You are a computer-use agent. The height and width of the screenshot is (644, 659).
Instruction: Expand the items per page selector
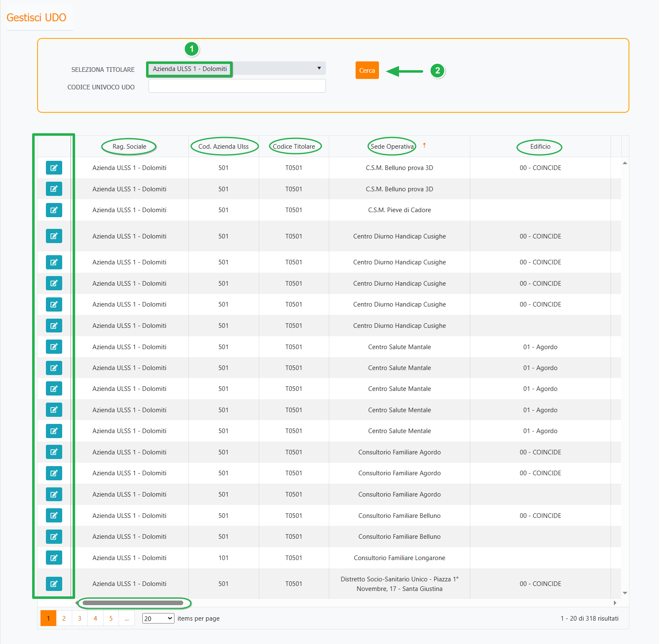158,619
